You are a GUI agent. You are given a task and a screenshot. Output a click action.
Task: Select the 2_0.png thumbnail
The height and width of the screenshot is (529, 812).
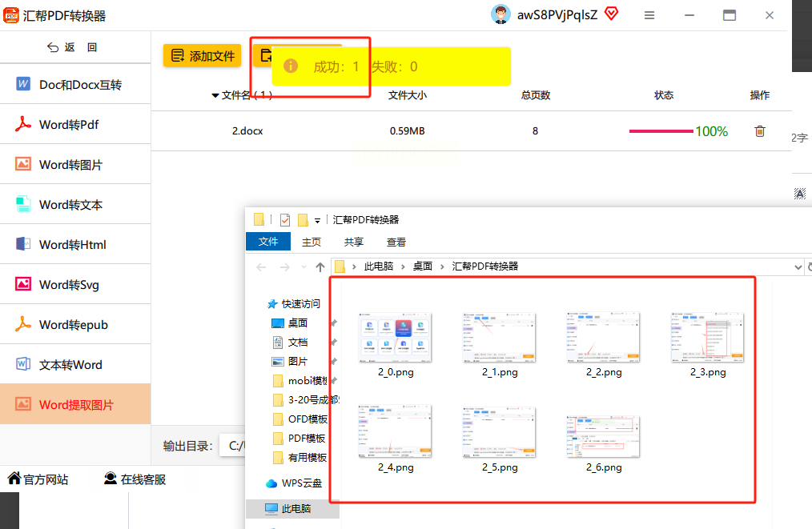click(x=396, y=338)
